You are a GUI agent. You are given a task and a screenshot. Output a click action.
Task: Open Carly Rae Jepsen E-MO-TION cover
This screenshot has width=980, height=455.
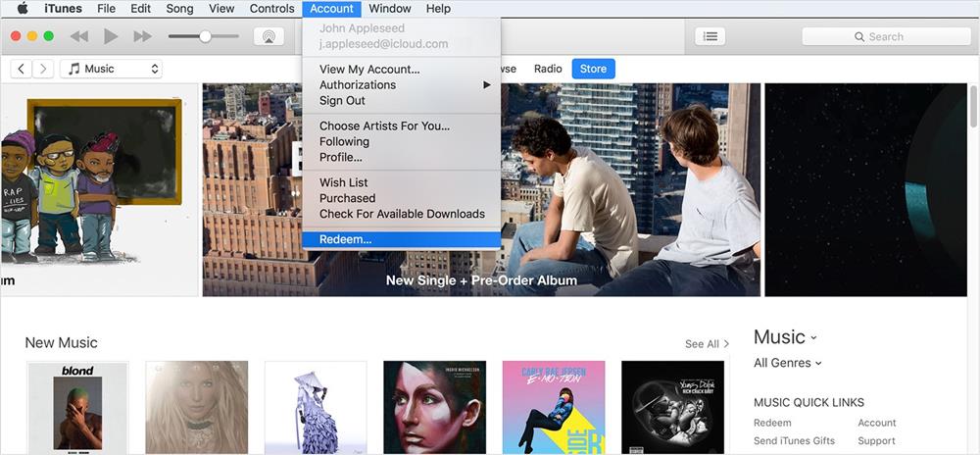554,408
